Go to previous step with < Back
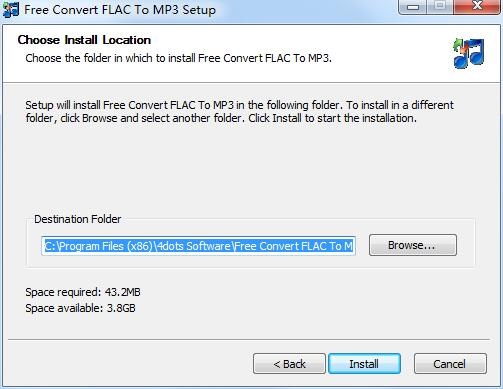 [x=289, y=364]
